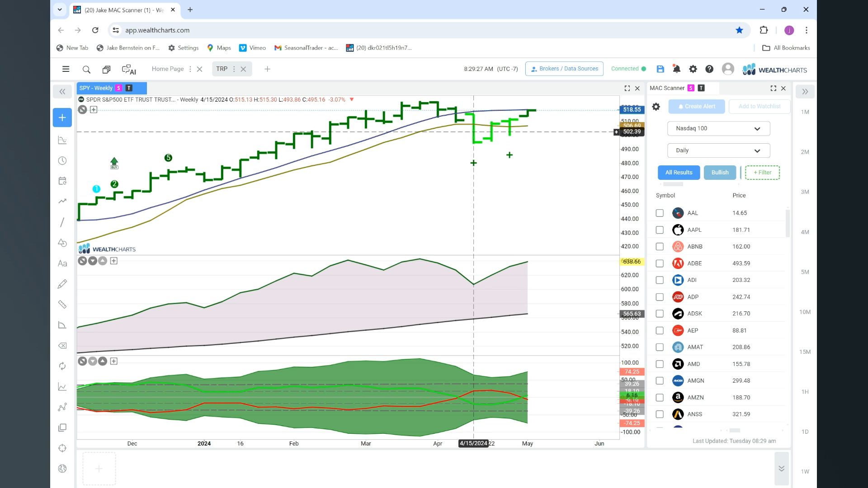
Task: Open MAC Scanner settings gear
Action: 656,107
